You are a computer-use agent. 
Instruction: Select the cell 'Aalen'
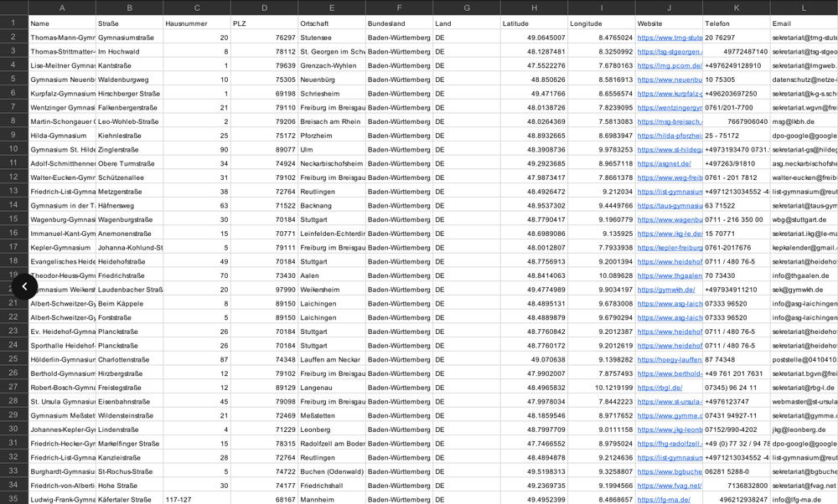pos(332,275)
